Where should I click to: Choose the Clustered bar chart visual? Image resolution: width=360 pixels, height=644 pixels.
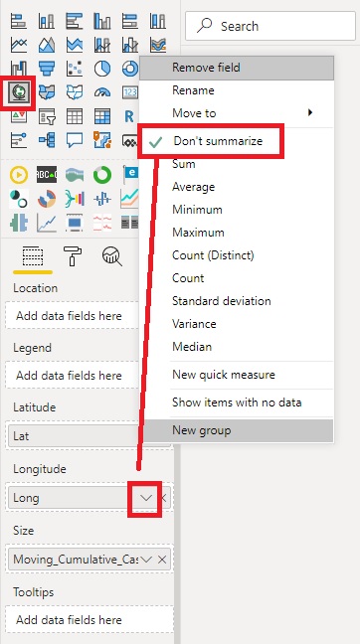pos(74,21)
